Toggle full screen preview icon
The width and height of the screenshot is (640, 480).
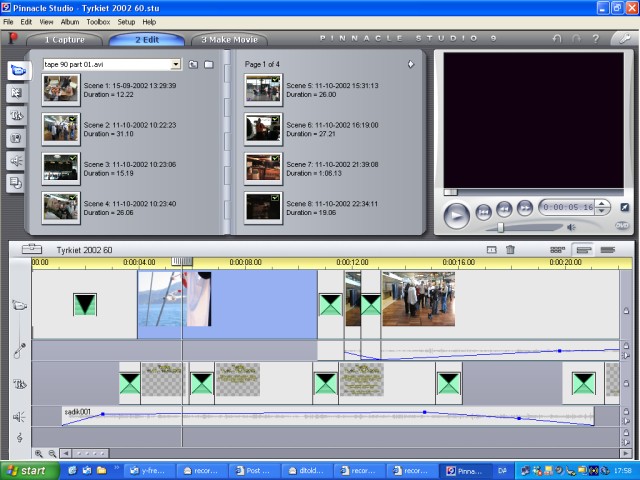pyautogui.click(x=624, y=207)
